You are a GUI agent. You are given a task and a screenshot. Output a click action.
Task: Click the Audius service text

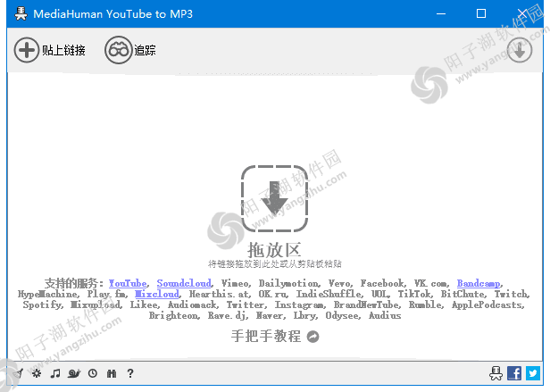tap(385, 315)
